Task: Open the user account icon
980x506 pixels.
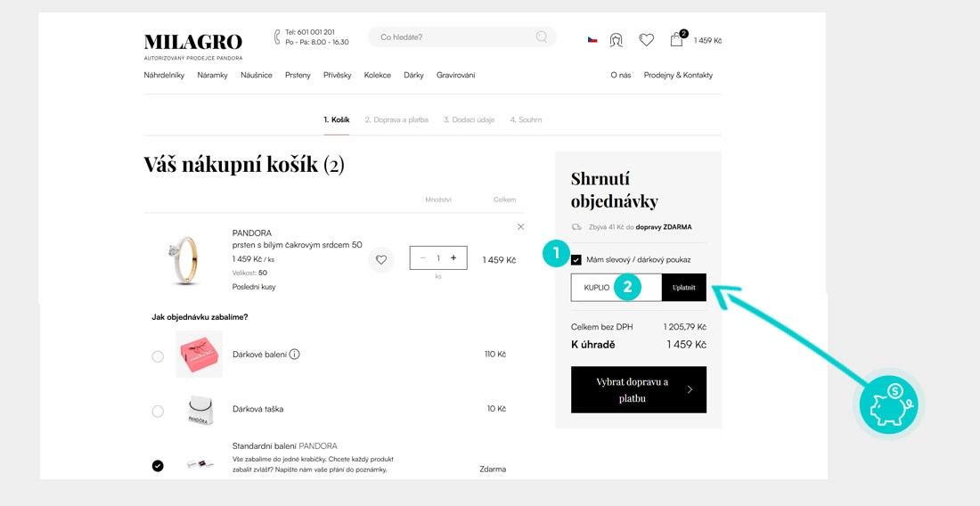Action: click(616, 40)
